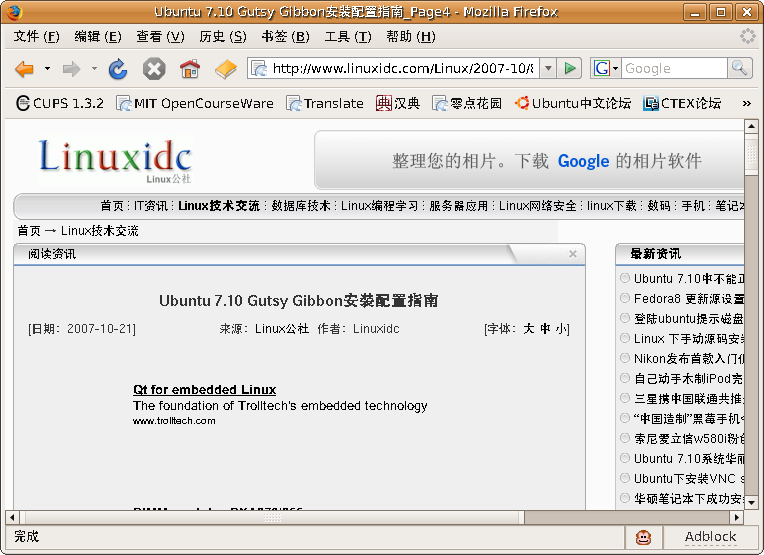Open the Back history dropdown arrow
The image size is (764, 555).
point(47,69)
